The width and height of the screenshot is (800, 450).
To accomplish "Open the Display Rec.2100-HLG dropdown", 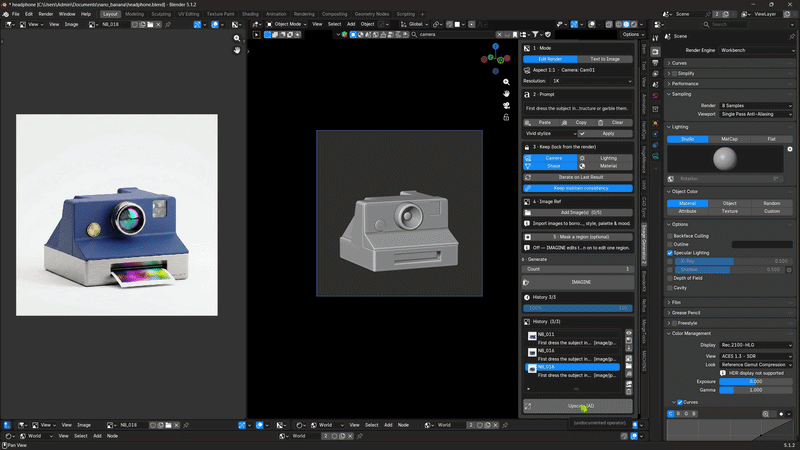I will (x=756, y=345).
